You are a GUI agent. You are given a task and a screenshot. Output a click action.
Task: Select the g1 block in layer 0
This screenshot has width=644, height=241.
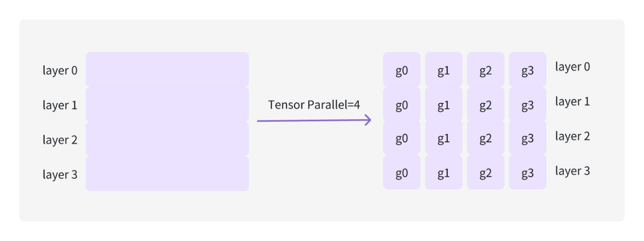pos(444,70)
